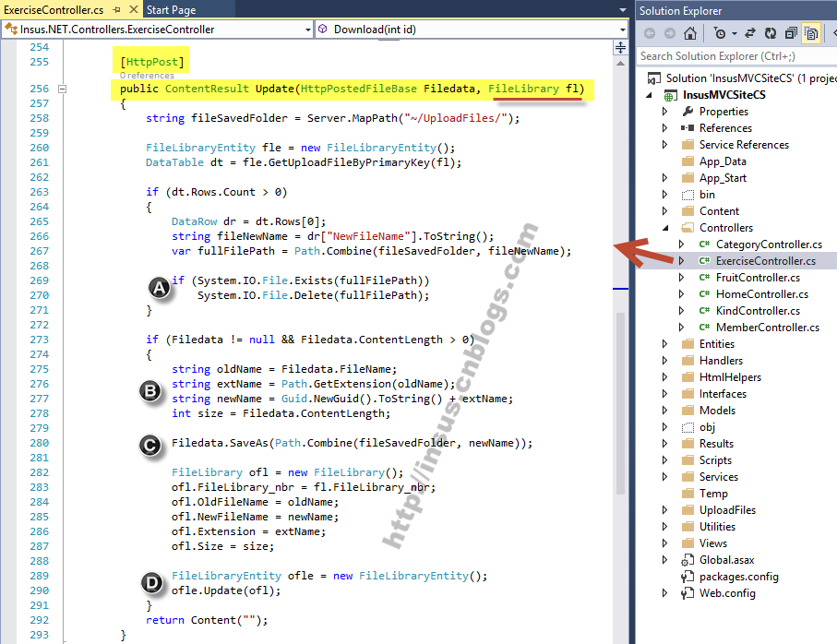Click the project globe icon beside InsusMVCSiteCS
837x644 pixels.
[x=671, y=96]
